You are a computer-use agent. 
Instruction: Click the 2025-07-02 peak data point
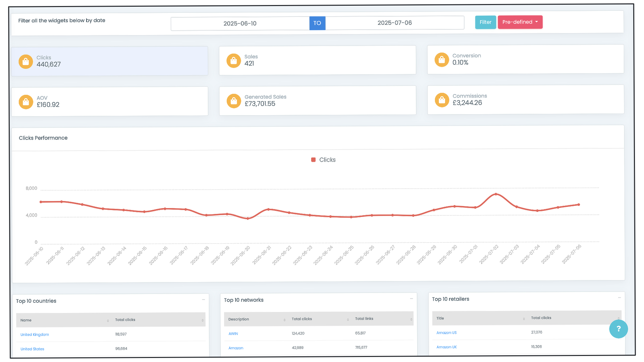[496, 194]
